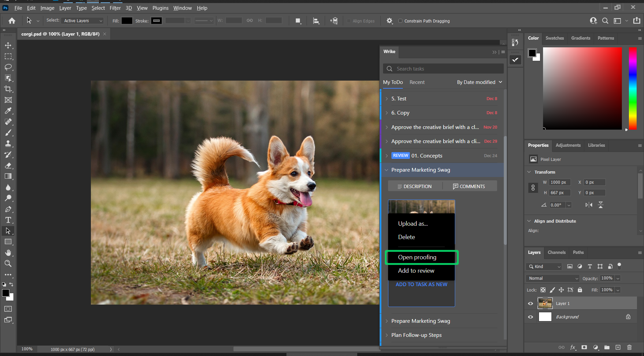Switch to the Channels tab
The image size is (644, 356).
point(556,253)
